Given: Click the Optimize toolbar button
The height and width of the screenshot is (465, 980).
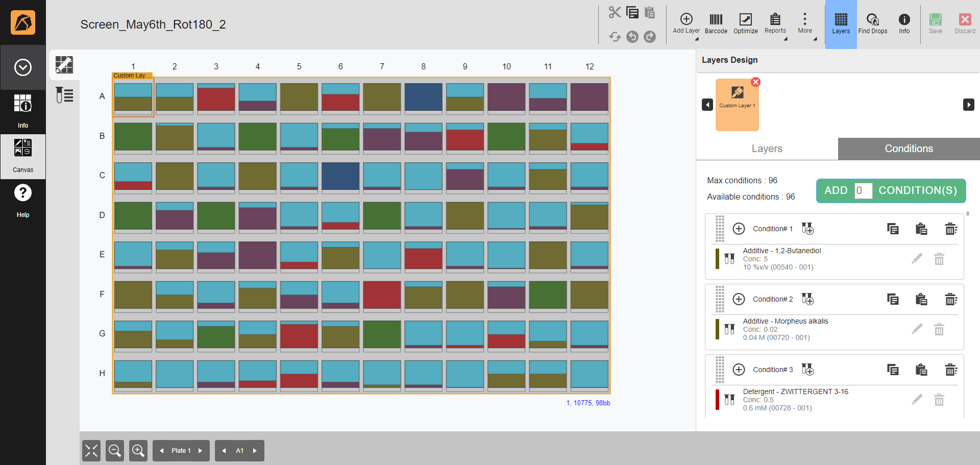Looking at the screenshot, I should pyautogui.click(x=746, y=23).
